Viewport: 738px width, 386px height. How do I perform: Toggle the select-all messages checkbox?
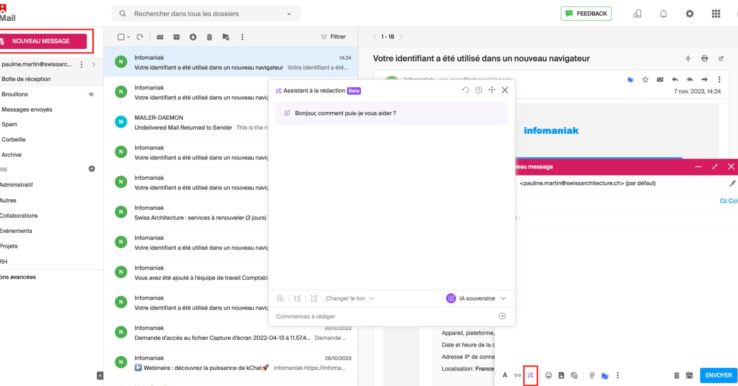[x=121, y=37]
